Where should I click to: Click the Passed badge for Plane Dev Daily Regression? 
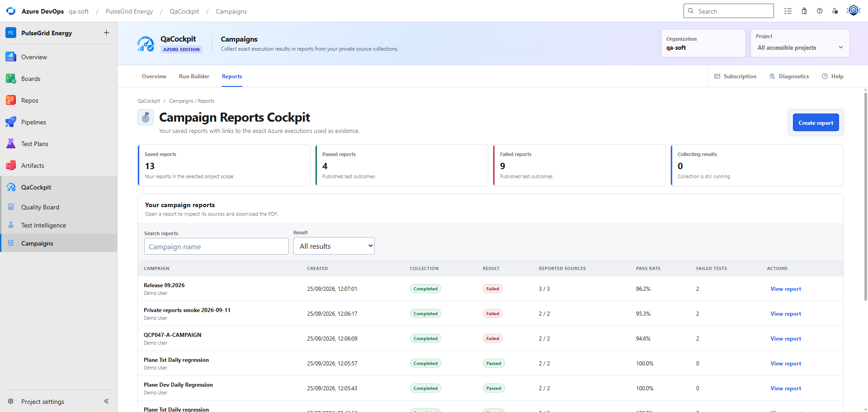pos(494,388)
